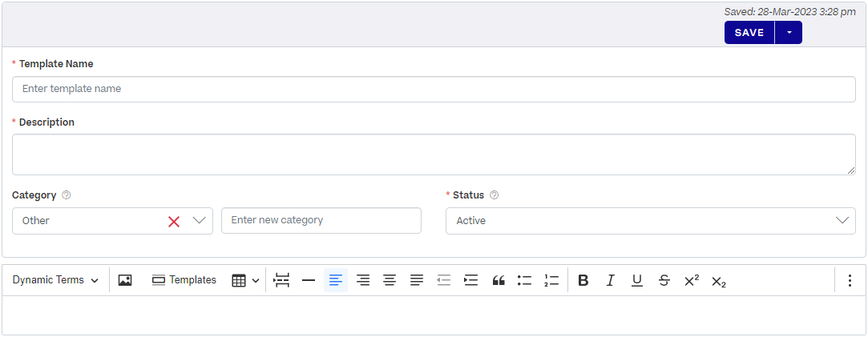Center align the text
This screenshot has width=868, height=337.
click(x=390, y=280)
